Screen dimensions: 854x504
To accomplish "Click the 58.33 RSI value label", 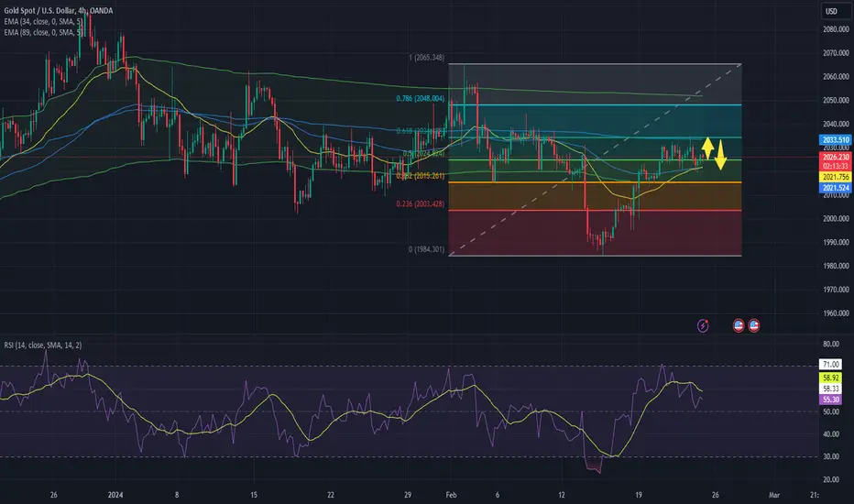I will click(830, 389).
